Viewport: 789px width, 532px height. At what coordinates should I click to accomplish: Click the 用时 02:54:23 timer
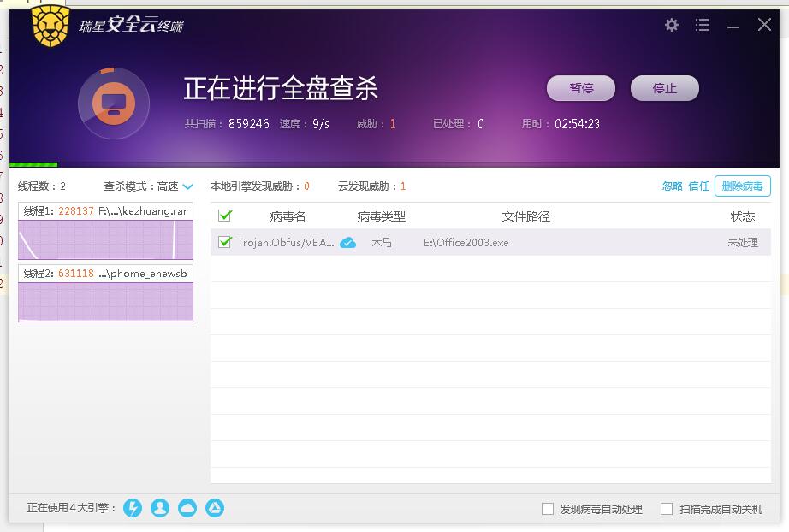(561, 124)
